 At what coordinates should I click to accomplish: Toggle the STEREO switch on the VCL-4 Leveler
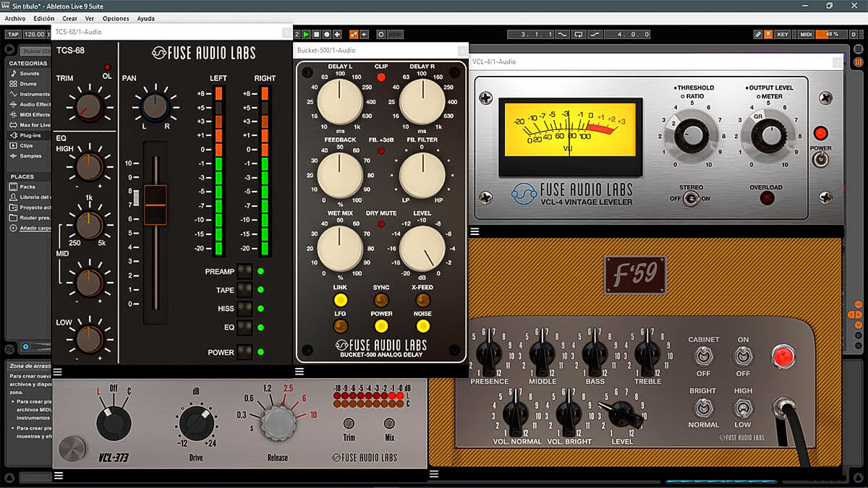[x=692, y=197]
